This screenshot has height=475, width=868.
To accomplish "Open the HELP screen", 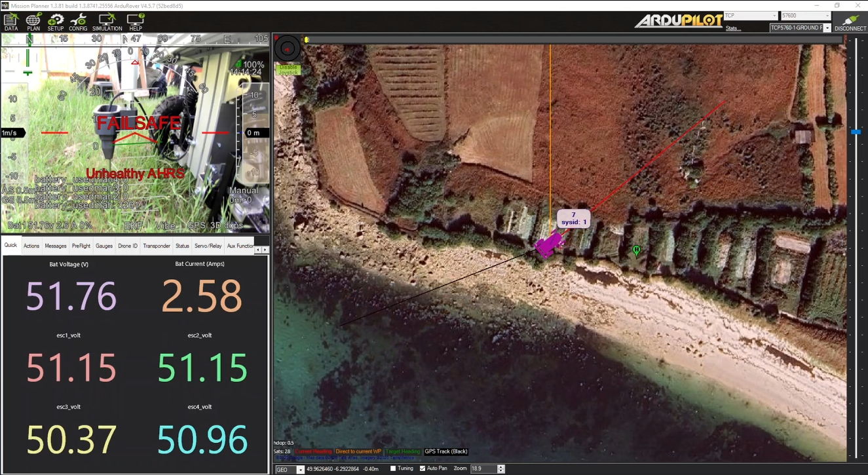I will click(x=136, y=22).
